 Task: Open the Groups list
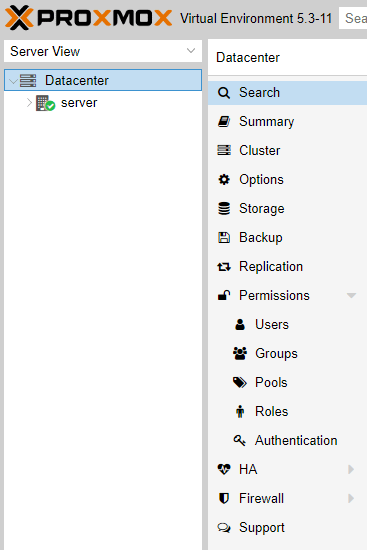click(x=287, y=354)
